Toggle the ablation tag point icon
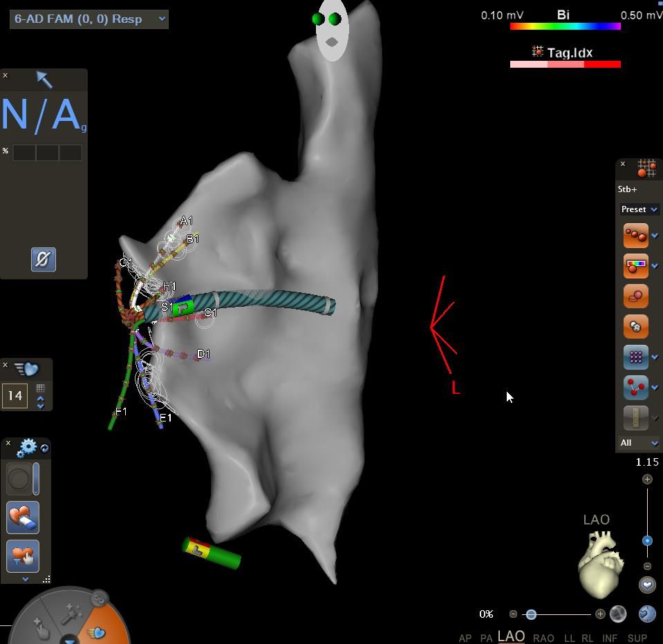 click(x=635, y=296)
